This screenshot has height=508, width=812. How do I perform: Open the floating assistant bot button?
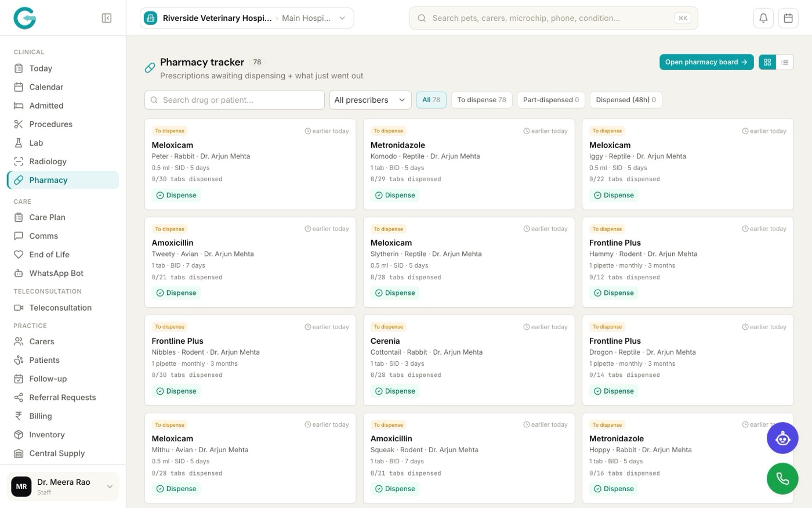click(x=782, y=438)
